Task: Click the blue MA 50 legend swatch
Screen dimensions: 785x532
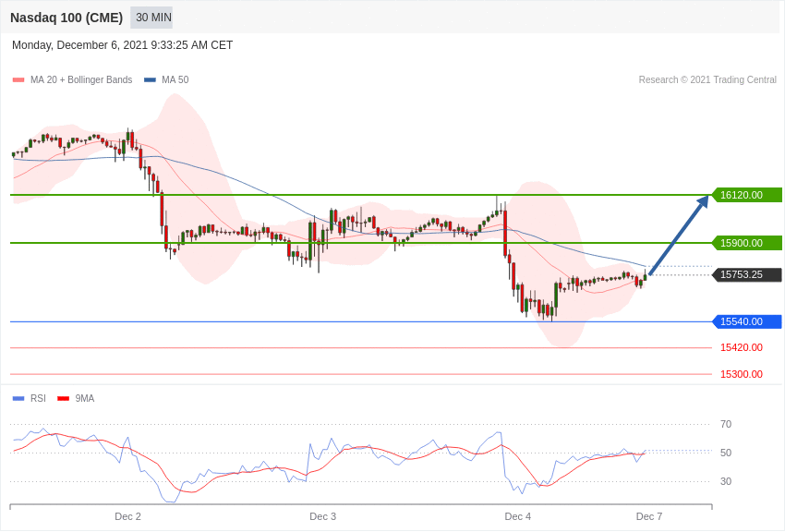Action: (150, 80)
